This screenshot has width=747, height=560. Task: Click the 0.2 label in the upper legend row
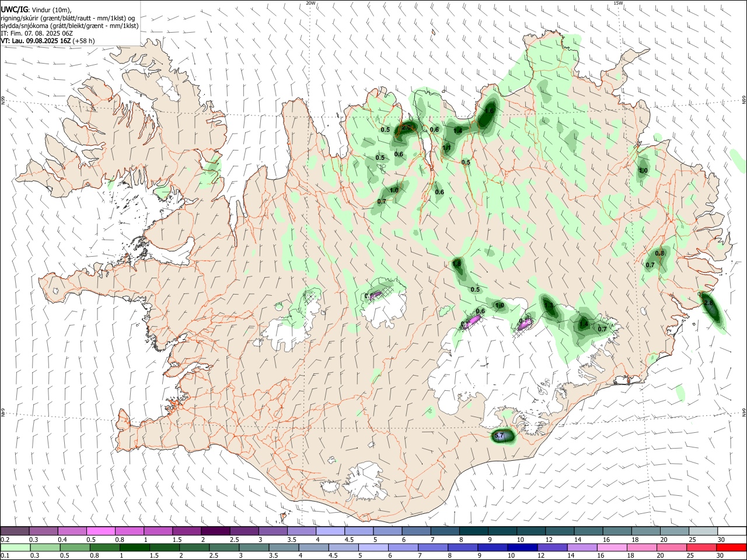coord(5,539)
